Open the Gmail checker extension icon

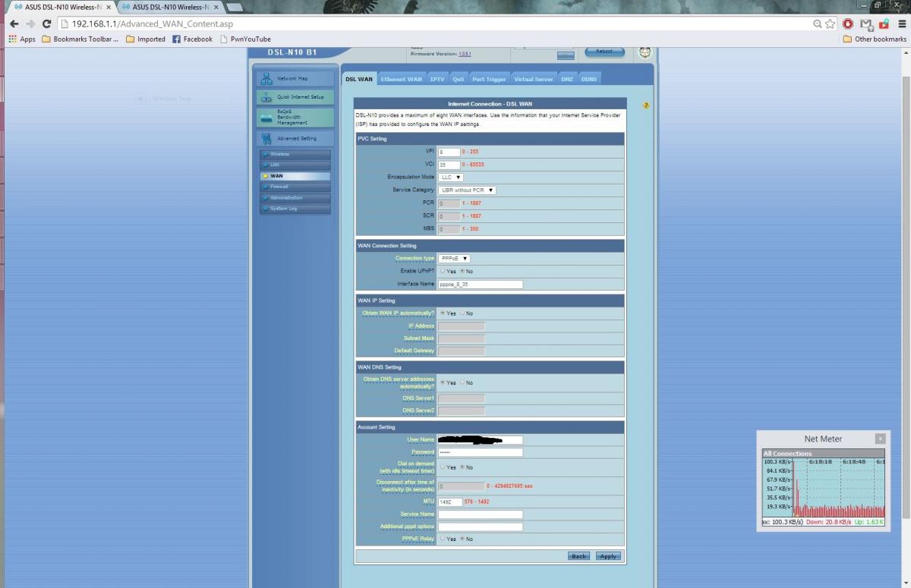(x=866, y=24)
